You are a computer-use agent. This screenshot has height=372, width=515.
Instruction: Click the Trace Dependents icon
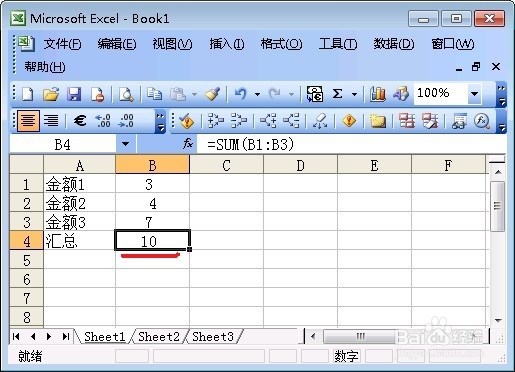(x=268, y=121)
